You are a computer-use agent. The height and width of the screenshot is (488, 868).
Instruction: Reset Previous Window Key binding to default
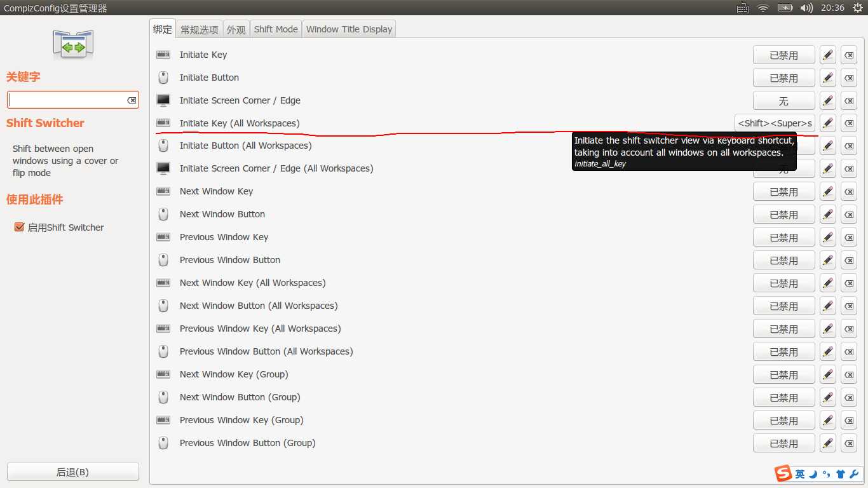click(849, 238)
